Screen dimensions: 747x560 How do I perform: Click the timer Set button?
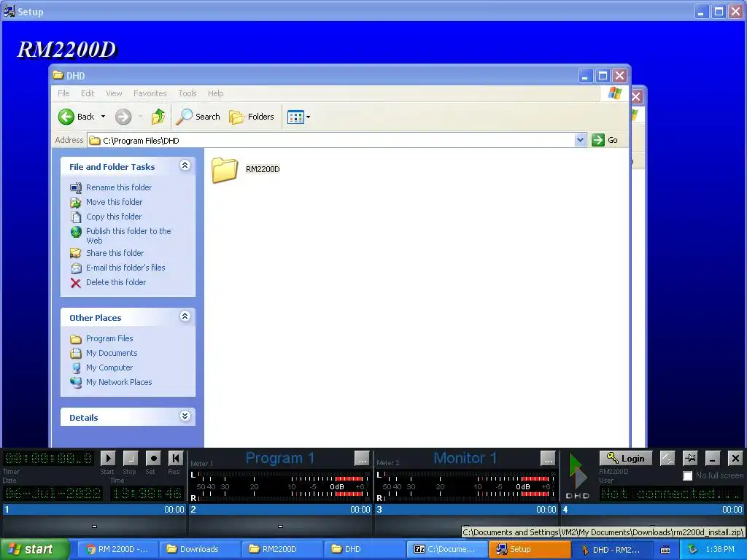click(153, 458)
